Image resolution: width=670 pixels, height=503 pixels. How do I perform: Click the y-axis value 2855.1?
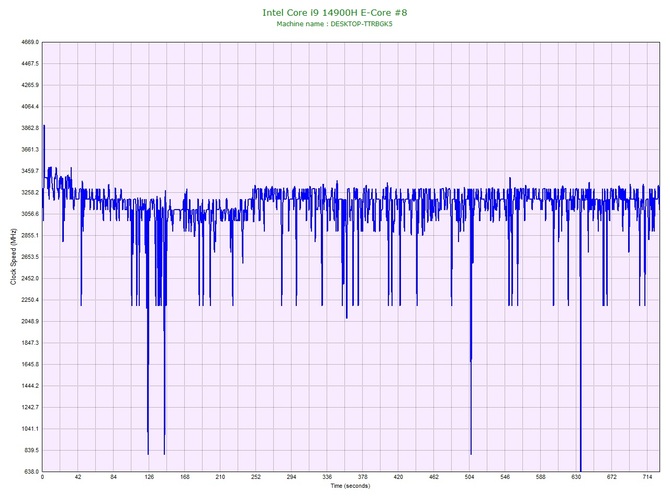[30, 235]
